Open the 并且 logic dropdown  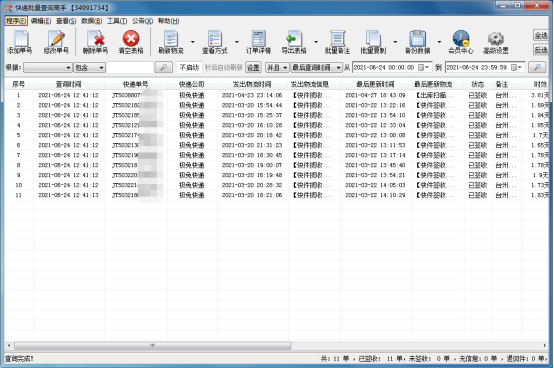(277, 67)
